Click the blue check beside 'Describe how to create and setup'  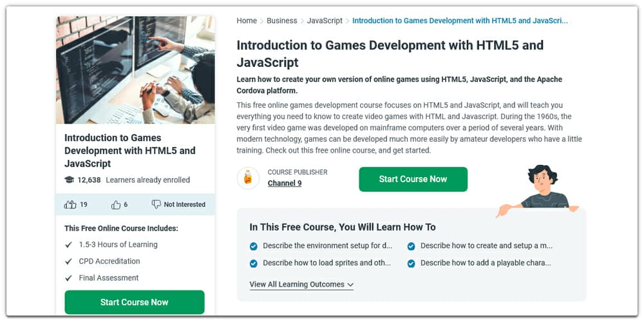(411, 247)
